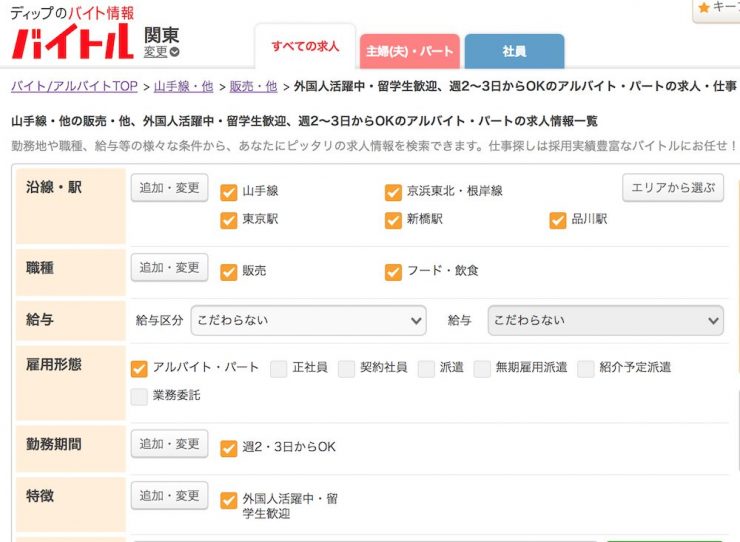This screenshot has height=542, width=740.
Task: Uncheck the 東京駅 checkbox
Action: [x=229, y=220]
